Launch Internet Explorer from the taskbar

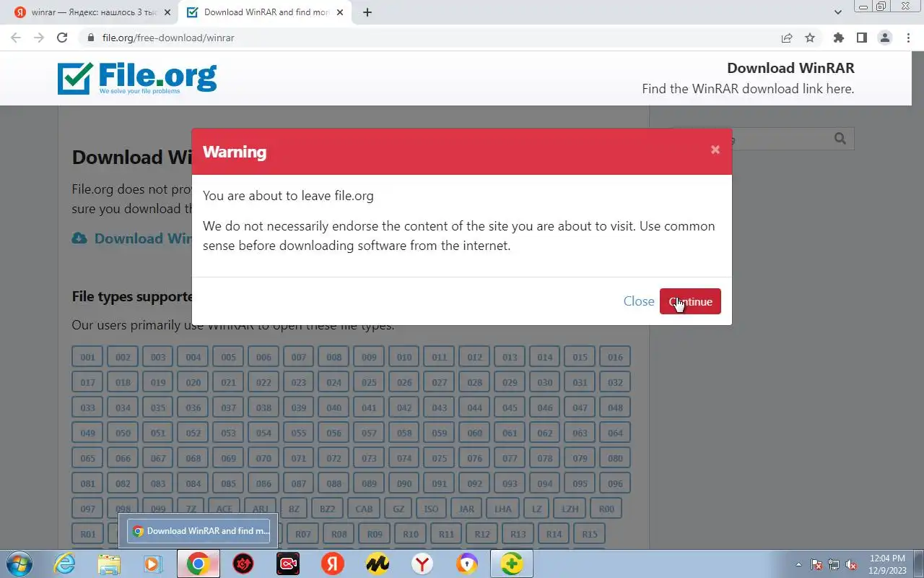click(x=64, y=564)
